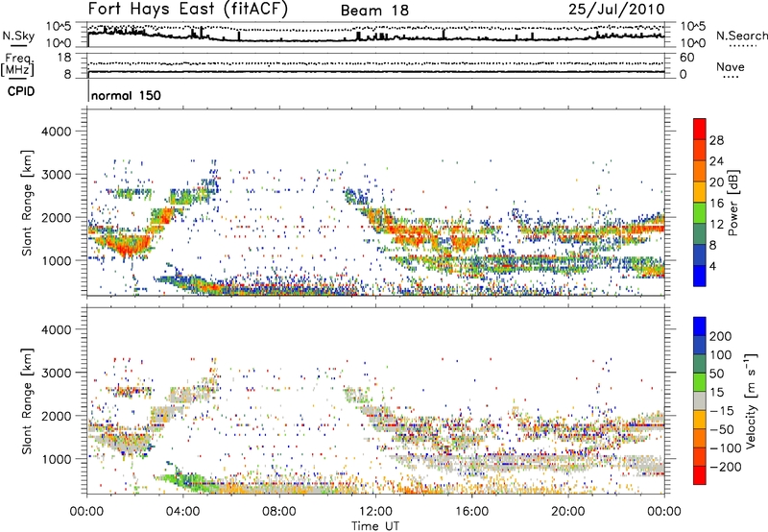Click the "N.Search" legend label
The width and height of the screenshot is (768, 532).
741,36
